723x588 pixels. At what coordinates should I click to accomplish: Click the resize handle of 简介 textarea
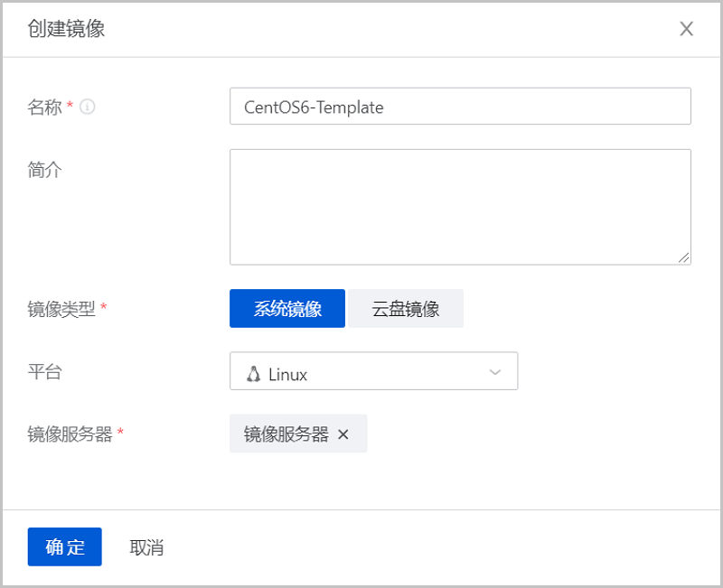pyautogui.click(x=684, y=257)
